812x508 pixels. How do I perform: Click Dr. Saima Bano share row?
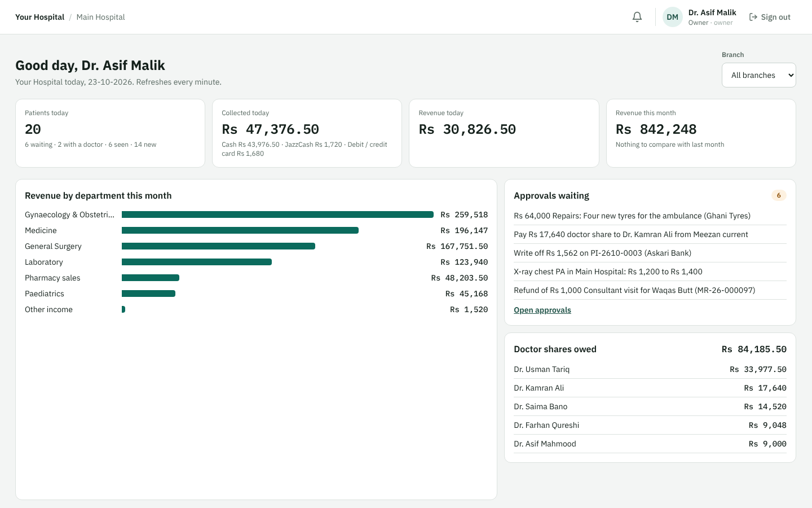(x=650, y=406)
